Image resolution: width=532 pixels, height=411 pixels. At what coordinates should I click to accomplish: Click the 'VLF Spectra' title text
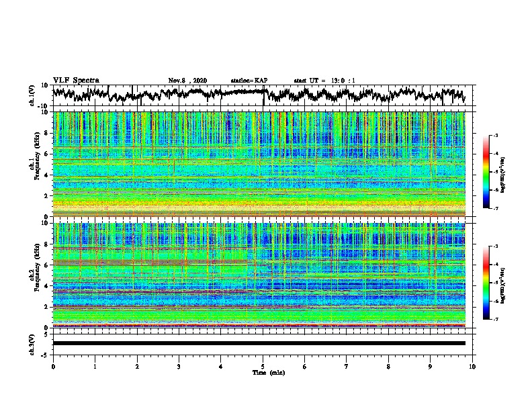point(76,81)
